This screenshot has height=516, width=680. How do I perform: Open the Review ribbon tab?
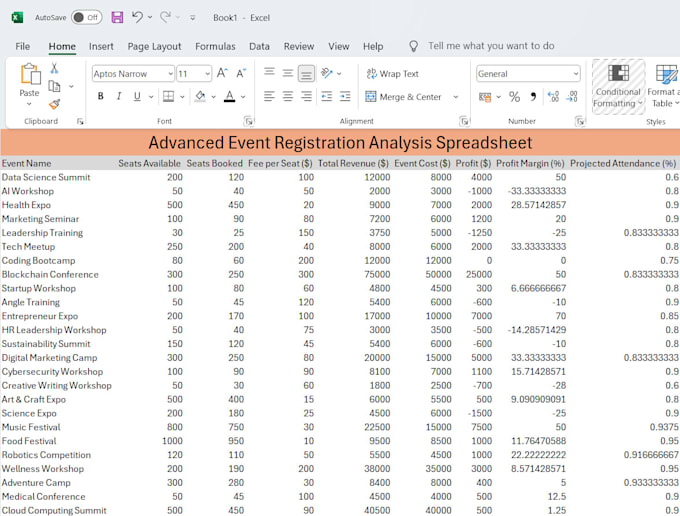299,46
